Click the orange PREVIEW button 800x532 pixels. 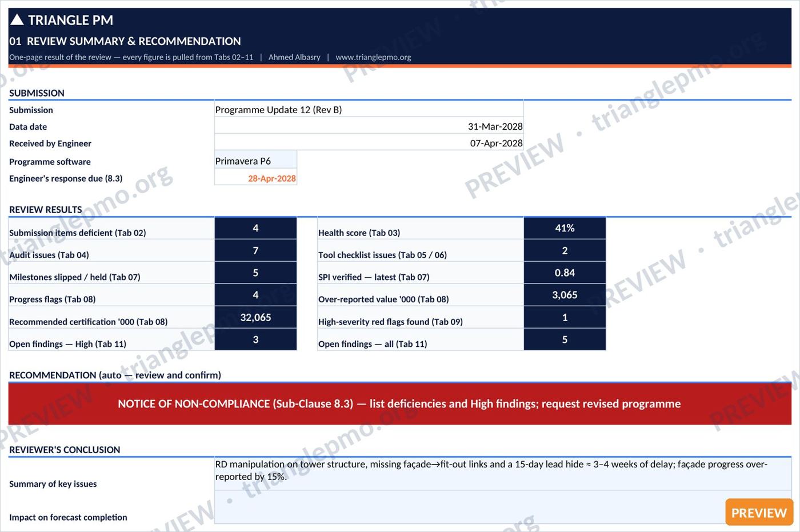(759, 513)
